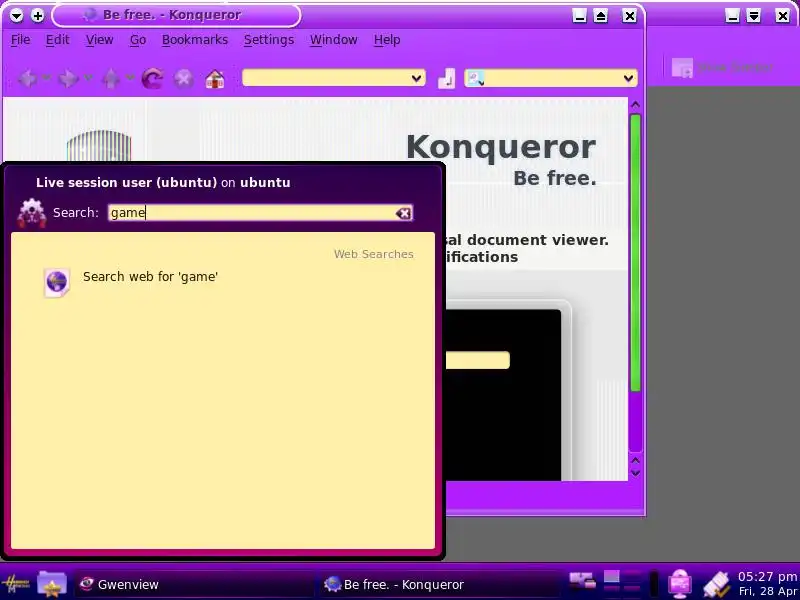Click the search provider icon in search bar
The width and height of the screenshot is (800, 600).
pos(475,78)
